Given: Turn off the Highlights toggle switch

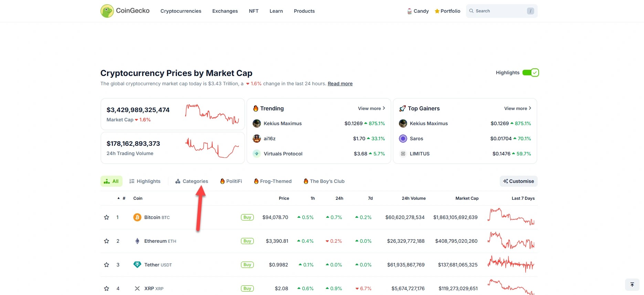Looking at the screenshot, I should tap(530, 73).
